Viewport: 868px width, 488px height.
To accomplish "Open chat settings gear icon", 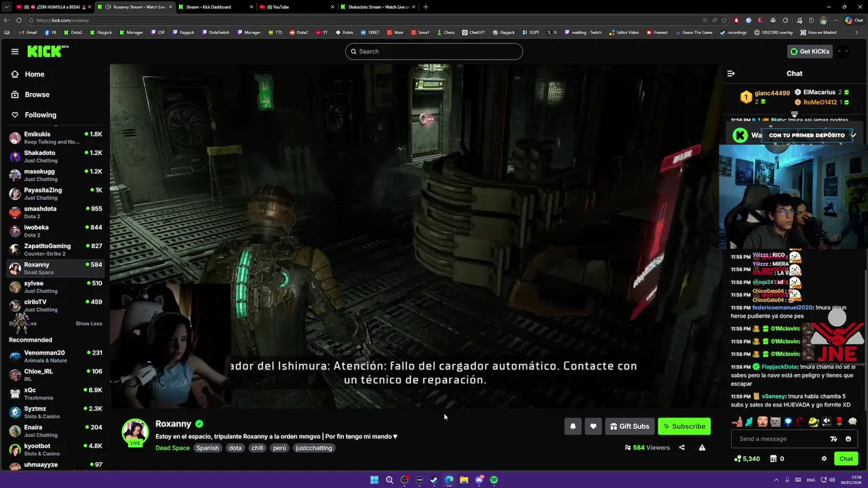I will tap(825, 459).
